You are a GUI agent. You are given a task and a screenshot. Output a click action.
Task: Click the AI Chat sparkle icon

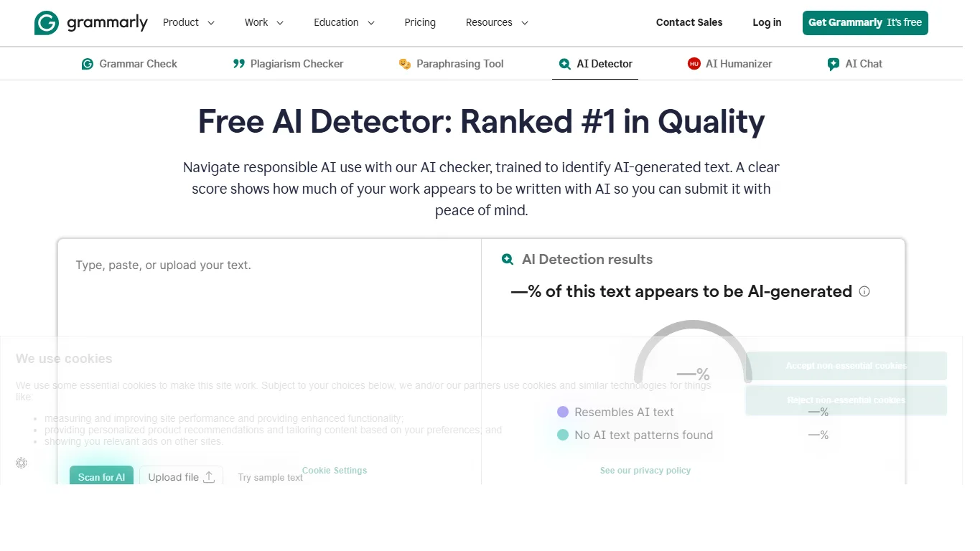point(834,64)
